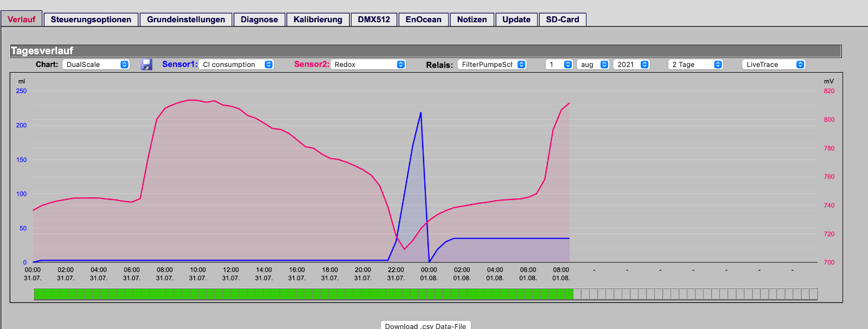The height and width of the screenshot is (329, 868).
Task: Open the SD-Card tab
Action: [563, 20]
